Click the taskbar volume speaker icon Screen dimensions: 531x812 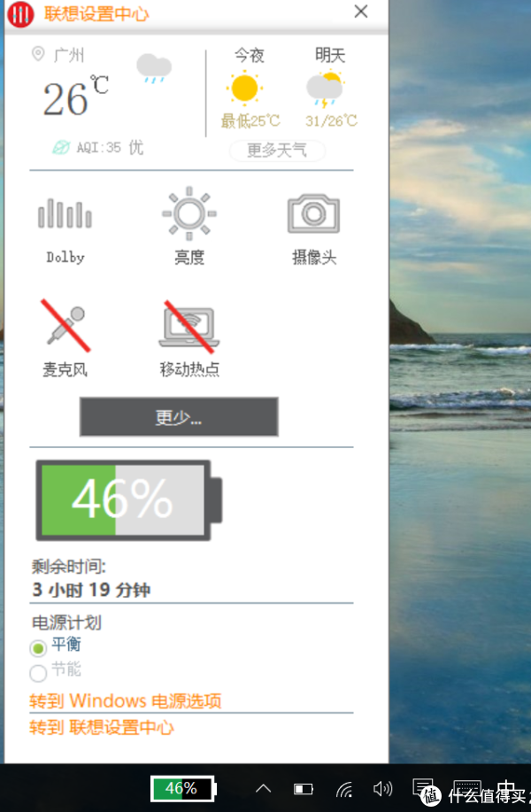point(382,789)
